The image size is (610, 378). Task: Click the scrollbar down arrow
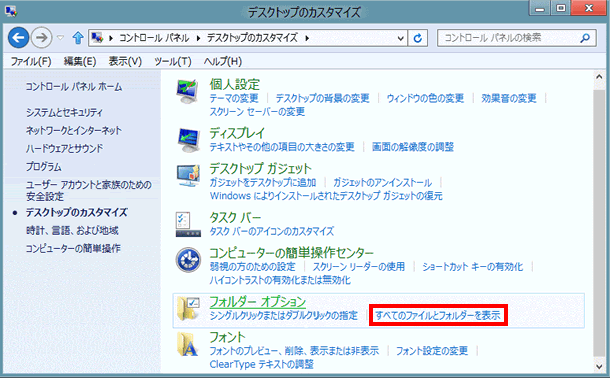[x=599, y=366]
